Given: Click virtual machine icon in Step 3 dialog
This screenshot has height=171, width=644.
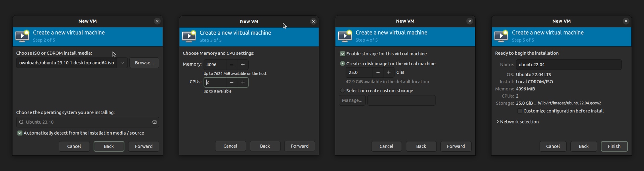Looking at the screenshot, I should click(189, 36).
